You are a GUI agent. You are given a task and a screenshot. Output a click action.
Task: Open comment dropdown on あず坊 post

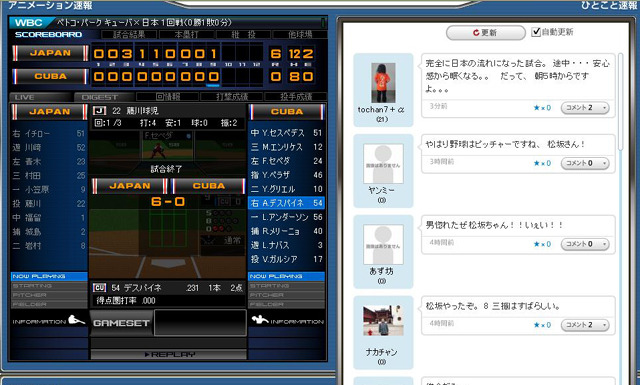585,244
